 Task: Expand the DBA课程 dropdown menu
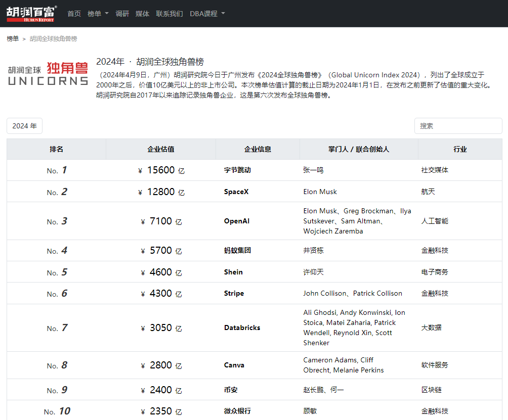tap(207, 14)
